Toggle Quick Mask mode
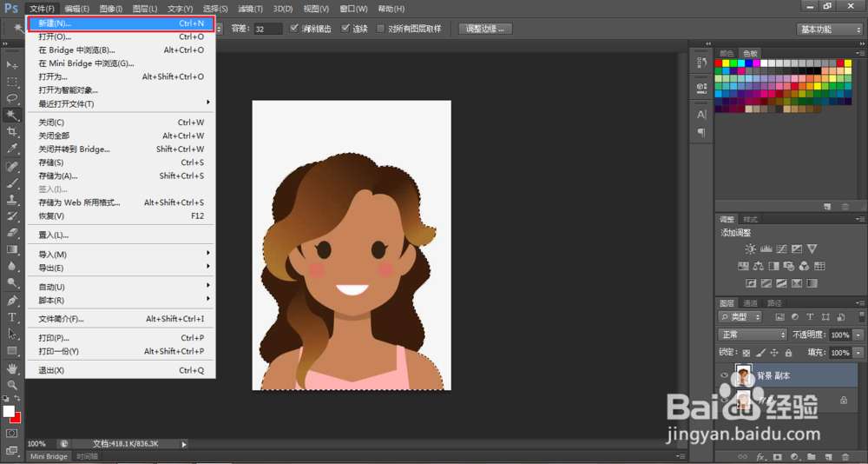The image size is (868, 464). [x=11, y=433]
